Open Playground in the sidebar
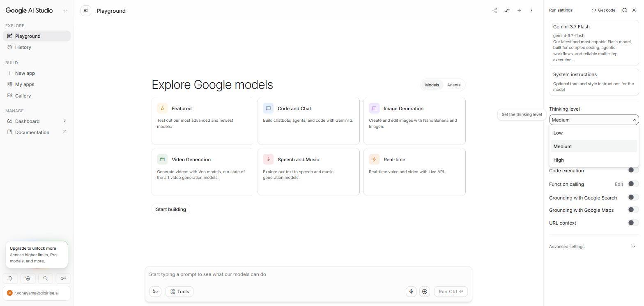This screenshot has height=306, width=644. pos(37,36)
